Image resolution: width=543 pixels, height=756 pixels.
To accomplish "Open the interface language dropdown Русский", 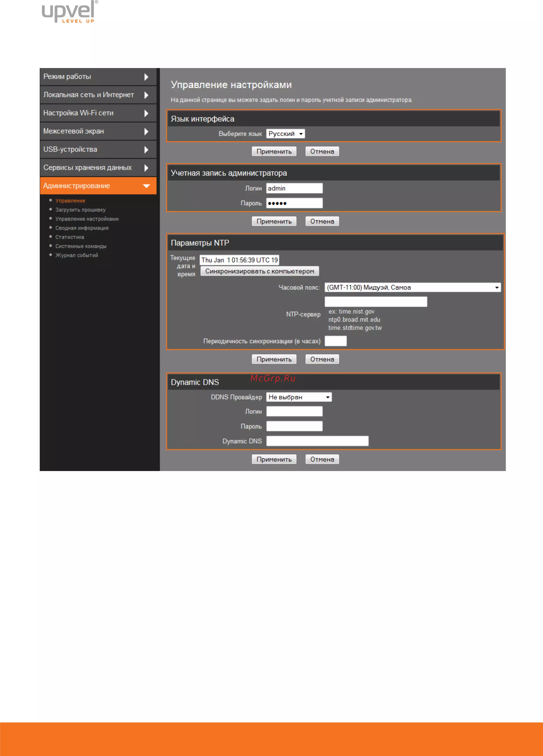I will click(285, 134).
